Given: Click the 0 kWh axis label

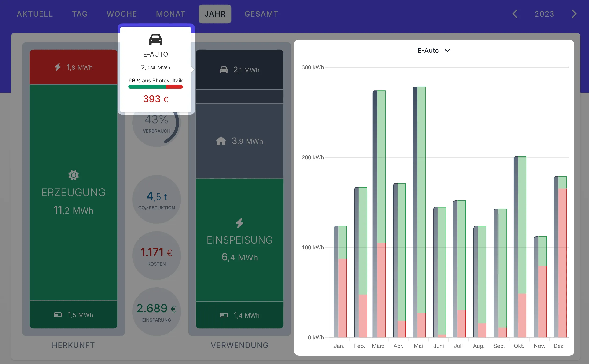Looking at the screenshot, I should click(316, 338).
